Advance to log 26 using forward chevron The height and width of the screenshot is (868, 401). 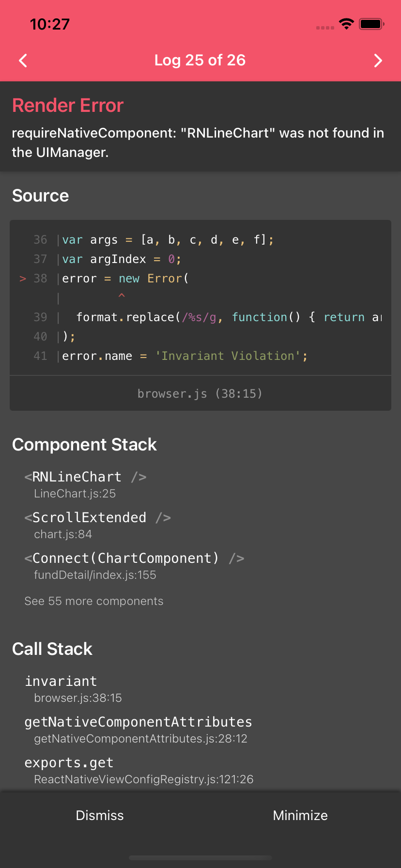(x=378, y=61)
